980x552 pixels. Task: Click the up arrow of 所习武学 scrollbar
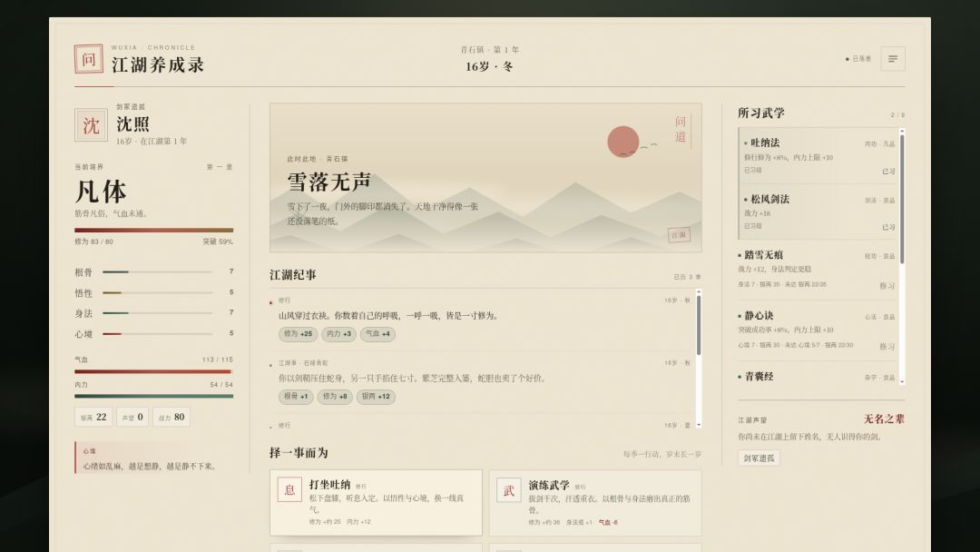(x=901, y=131)
